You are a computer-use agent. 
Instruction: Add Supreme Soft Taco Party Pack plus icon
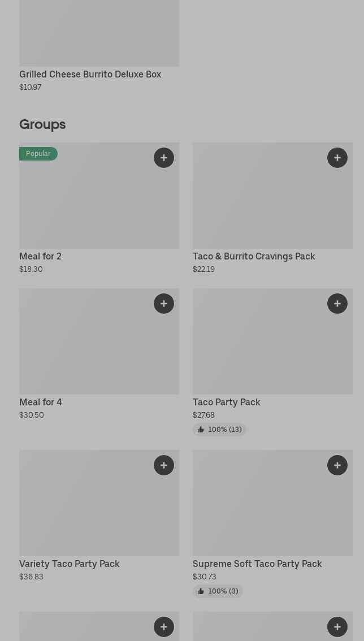click(x=337, y=465)
